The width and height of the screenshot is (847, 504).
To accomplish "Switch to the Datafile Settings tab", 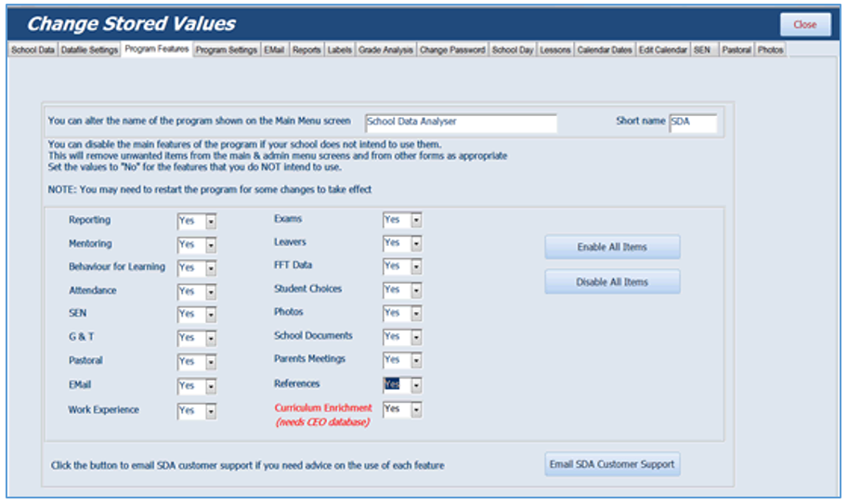I will click(89, 49).
